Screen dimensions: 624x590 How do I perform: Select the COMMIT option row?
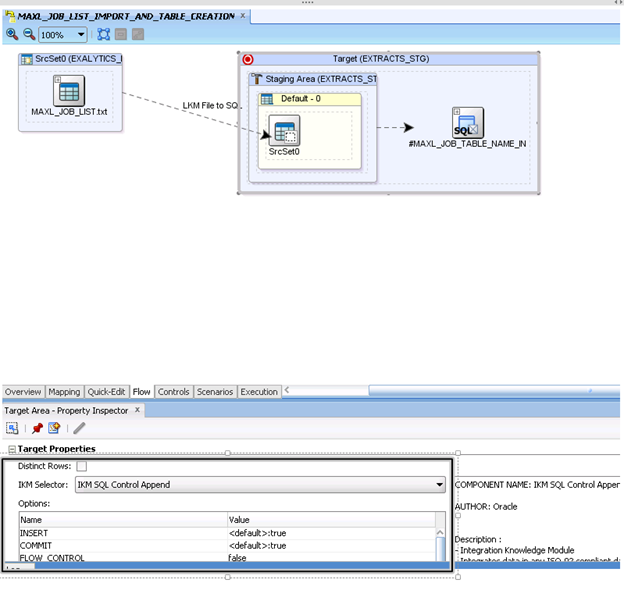(x=120, y=546)
